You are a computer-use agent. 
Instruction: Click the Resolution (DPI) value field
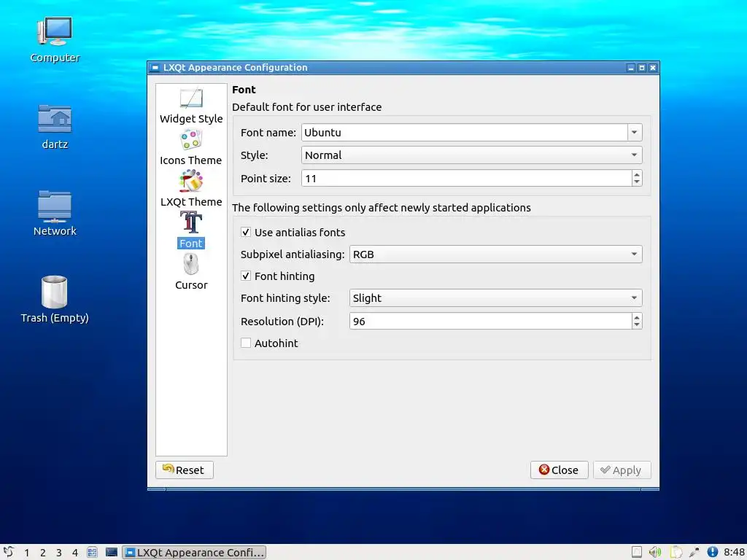click(x=491, y=322)
